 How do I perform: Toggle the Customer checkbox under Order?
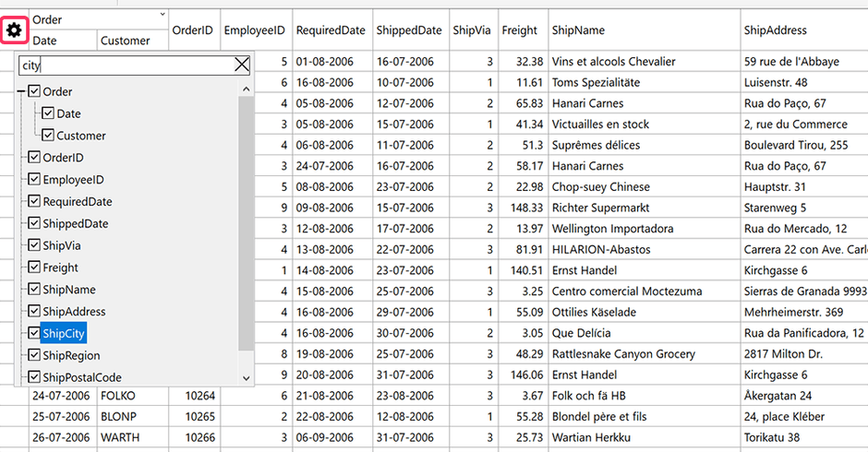click(x=49, y=136)
